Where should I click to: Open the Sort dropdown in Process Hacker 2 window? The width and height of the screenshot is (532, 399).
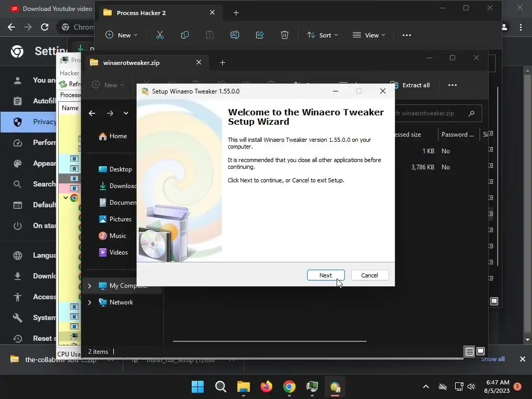(322, 35)
